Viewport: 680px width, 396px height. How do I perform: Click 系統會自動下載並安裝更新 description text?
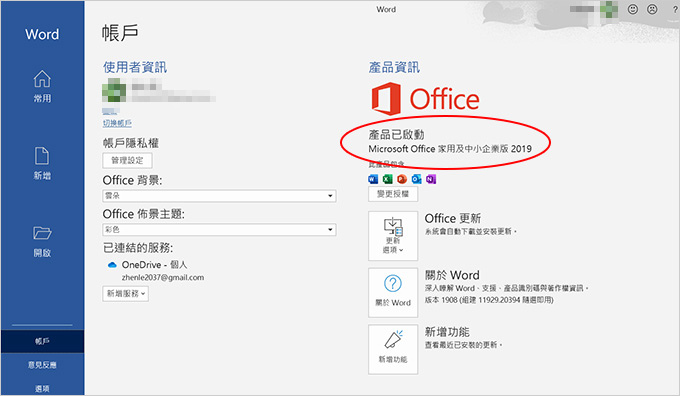[471, 232]
